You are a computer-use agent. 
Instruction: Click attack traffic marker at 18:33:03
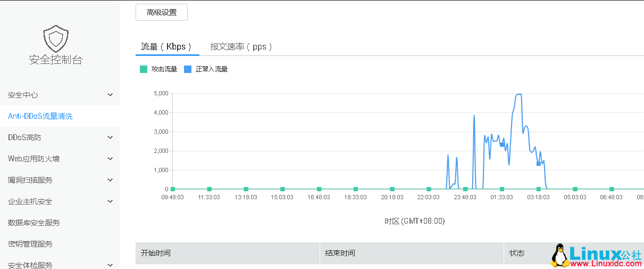coord(356,189)
